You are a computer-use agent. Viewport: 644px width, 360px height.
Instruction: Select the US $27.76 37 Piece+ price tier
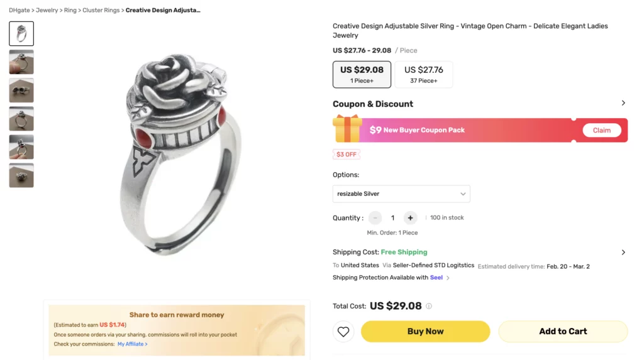[423, 74]
